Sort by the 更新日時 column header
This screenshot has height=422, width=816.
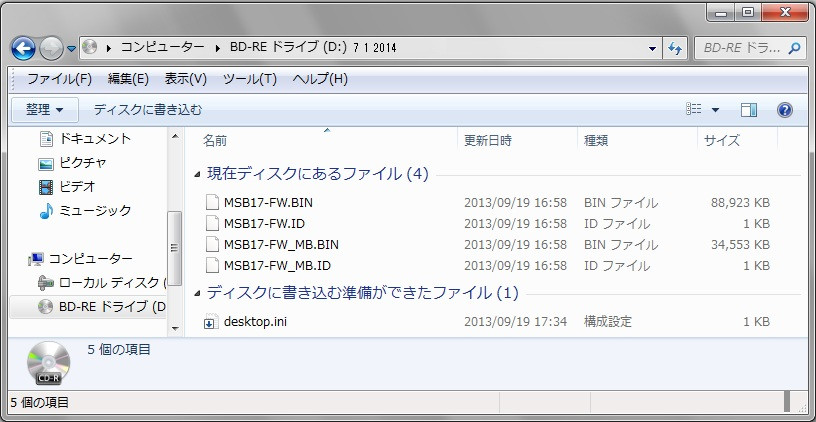coord(488,141)
